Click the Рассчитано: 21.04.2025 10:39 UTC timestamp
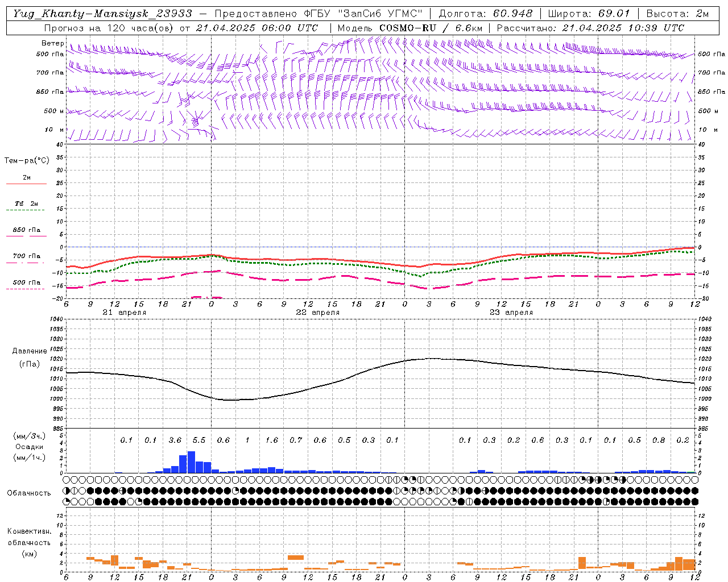The width and height of the screenshot is (728, 582). [590, 28]
